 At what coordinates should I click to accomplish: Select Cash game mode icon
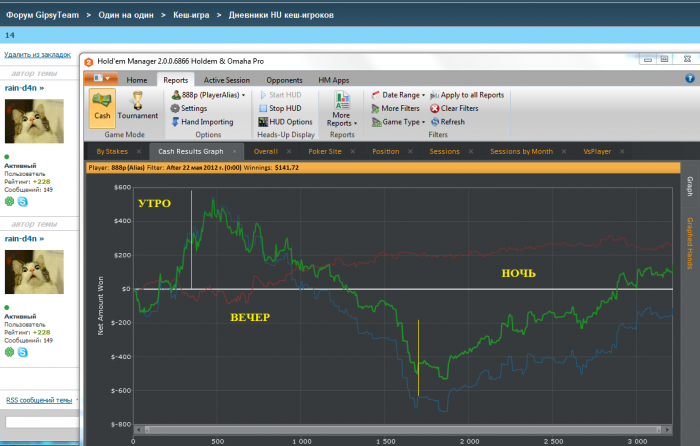pyautogui.click(x=102, y=105)
